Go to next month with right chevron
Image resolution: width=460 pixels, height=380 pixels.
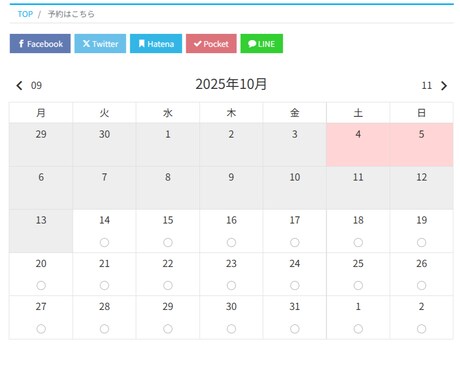[444, 86]
